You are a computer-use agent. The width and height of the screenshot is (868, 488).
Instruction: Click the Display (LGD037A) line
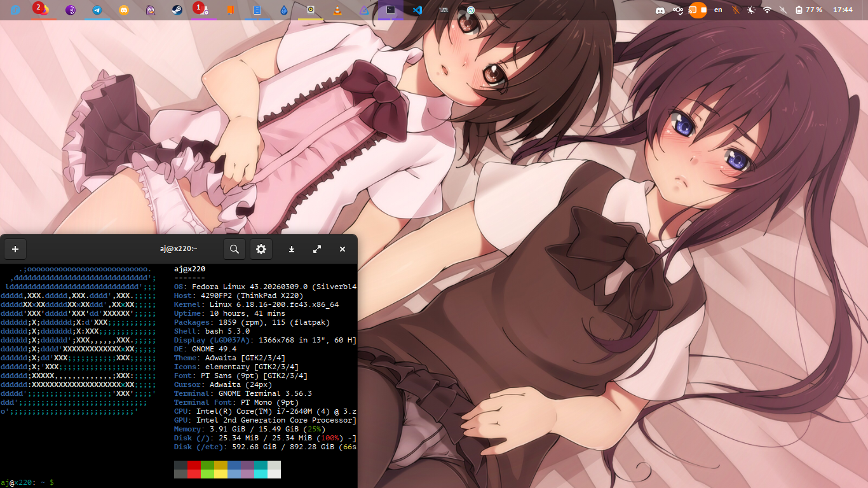[265, 341]
